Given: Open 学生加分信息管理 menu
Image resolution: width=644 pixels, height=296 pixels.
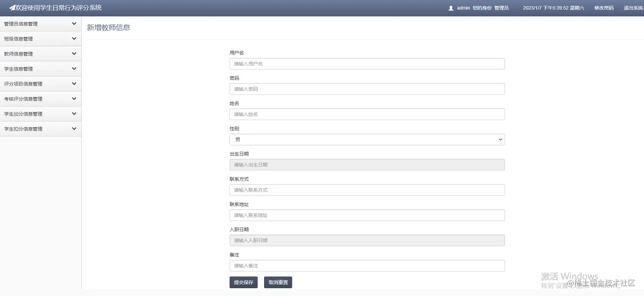Looking at the screenshot, I should click(40, 114).
